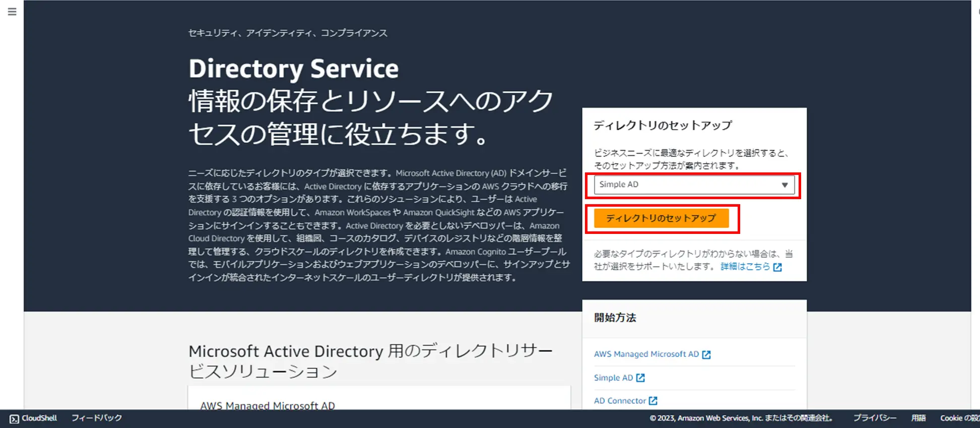Click external icon next to AD Connector
This screenshot has height=428, width=980.
click(653, 401)
